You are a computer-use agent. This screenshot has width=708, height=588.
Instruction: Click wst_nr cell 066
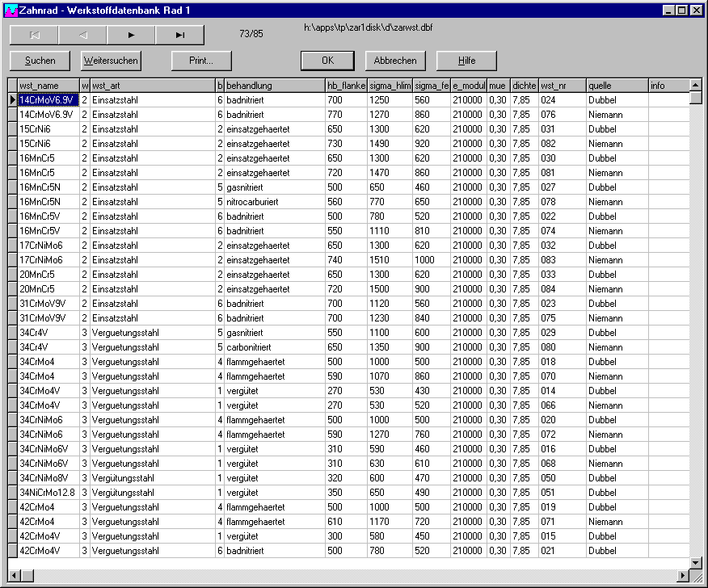[x=563, y=405]
